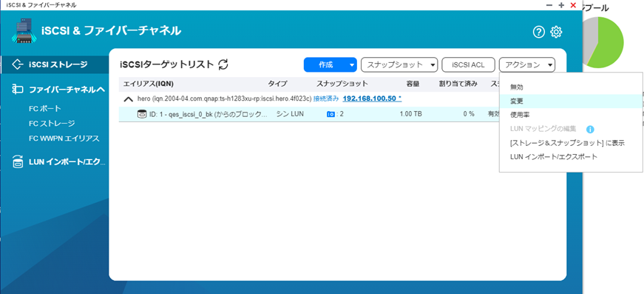Refresh the iSCSI target list
The height and width of the screenshot is (294, 644).
tap(223, 64)
